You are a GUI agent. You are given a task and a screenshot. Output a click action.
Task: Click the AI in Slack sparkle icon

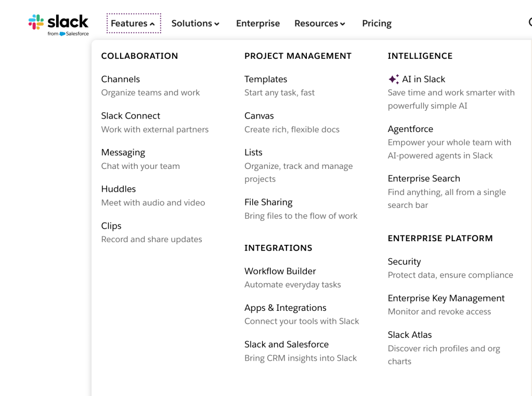[394, 80]
